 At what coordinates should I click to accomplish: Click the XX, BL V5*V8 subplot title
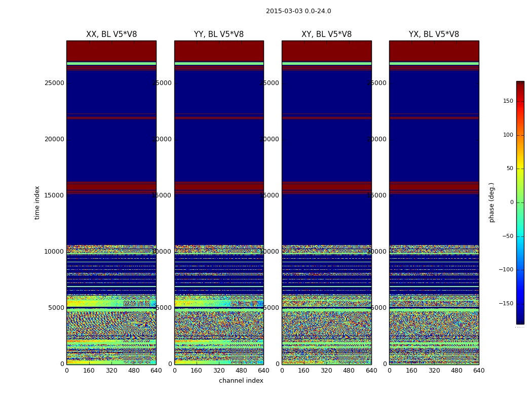click(111, 34)
